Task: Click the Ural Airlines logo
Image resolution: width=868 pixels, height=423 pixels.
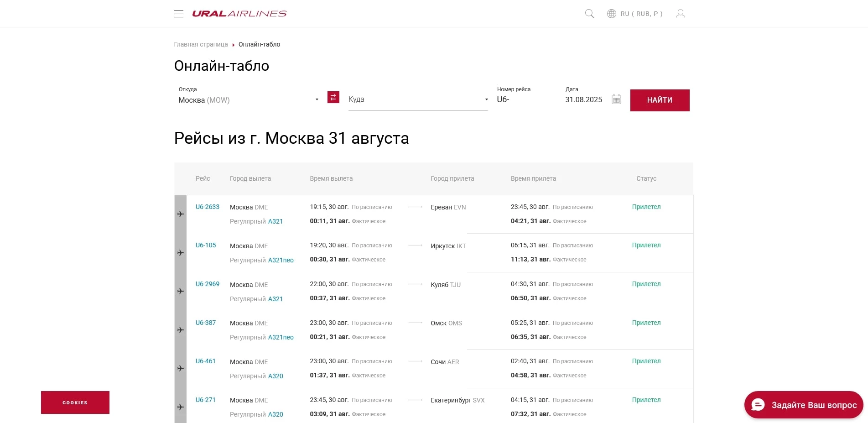Action: click(x=239, y=13)
